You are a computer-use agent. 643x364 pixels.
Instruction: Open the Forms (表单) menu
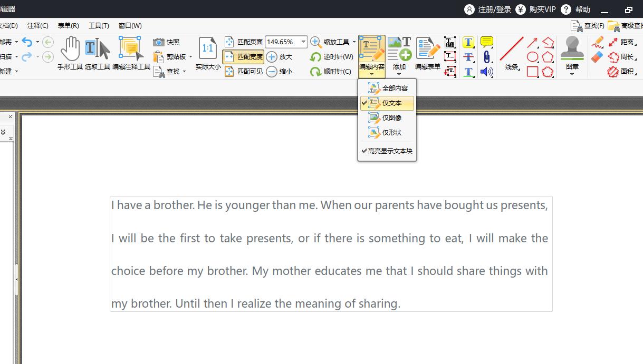click(68, 25)
